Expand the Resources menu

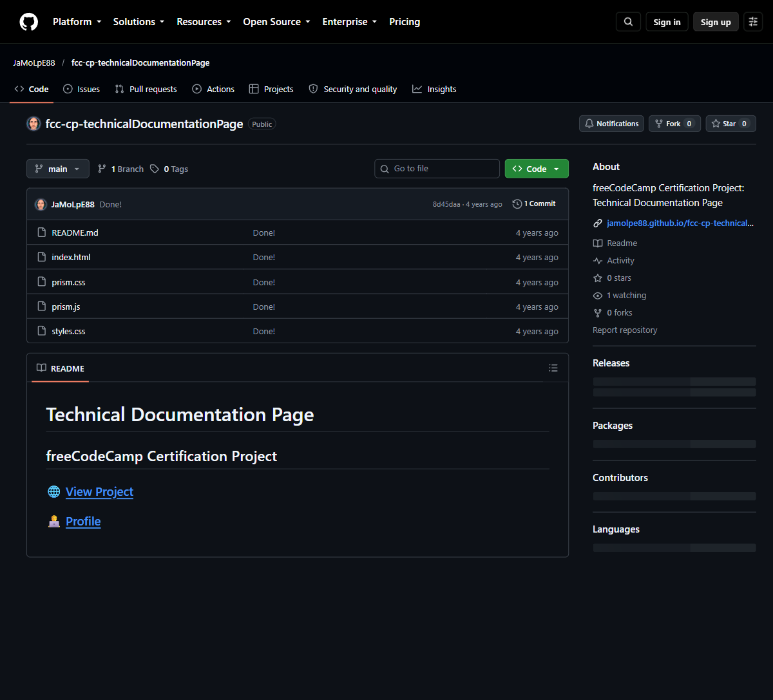click(x=204, y=22)
